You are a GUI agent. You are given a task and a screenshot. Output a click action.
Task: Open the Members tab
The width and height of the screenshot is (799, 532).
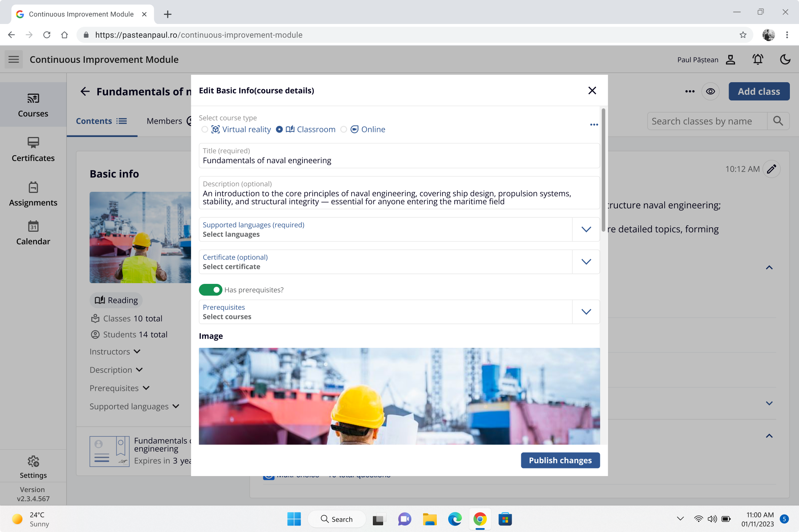(x=164, y=121)
